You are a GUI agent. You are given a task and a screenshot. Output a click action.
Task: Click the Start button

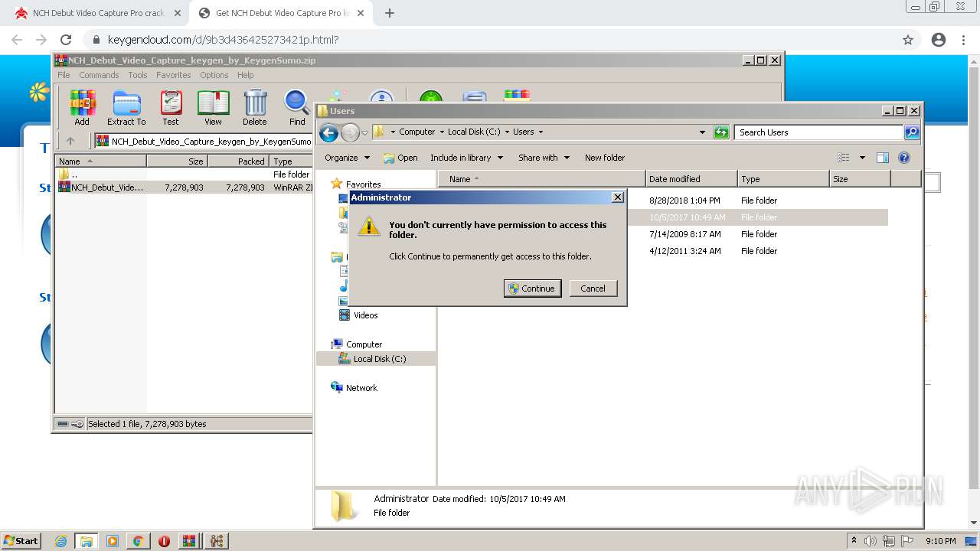click(21, 541)
